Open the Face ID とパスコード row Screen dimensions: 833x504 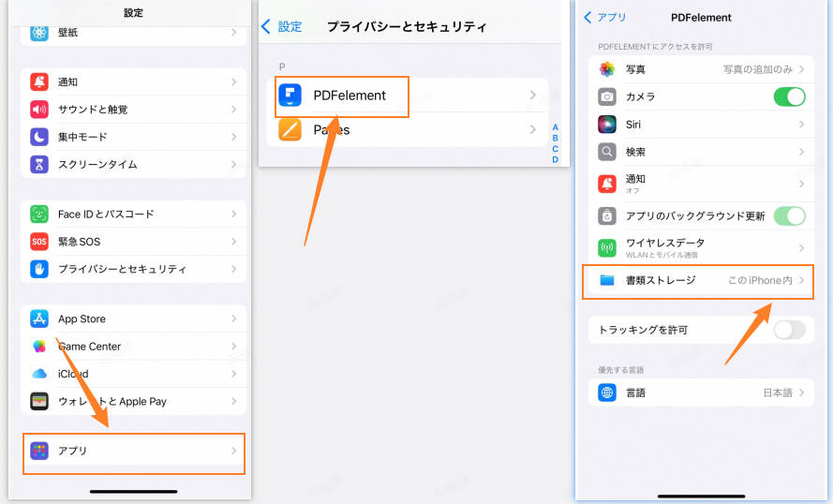[133, 214]
